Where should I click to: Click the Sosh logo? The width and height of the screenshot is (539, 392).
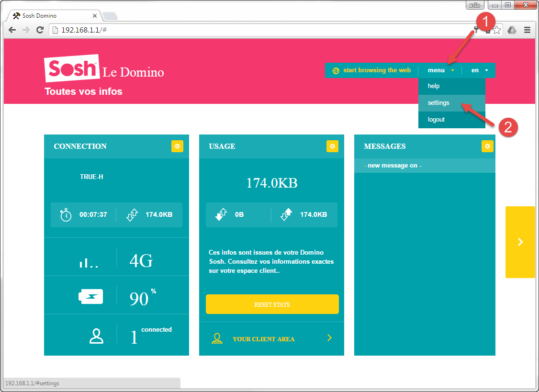(x=72, y=68)
